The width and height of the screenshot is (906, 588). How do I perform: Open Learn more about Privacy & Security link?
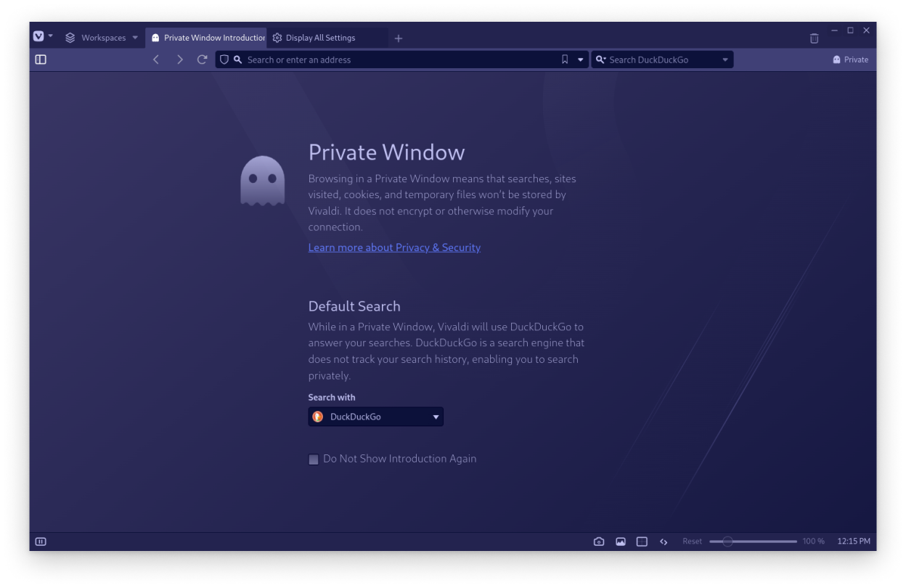pos(394,248)
